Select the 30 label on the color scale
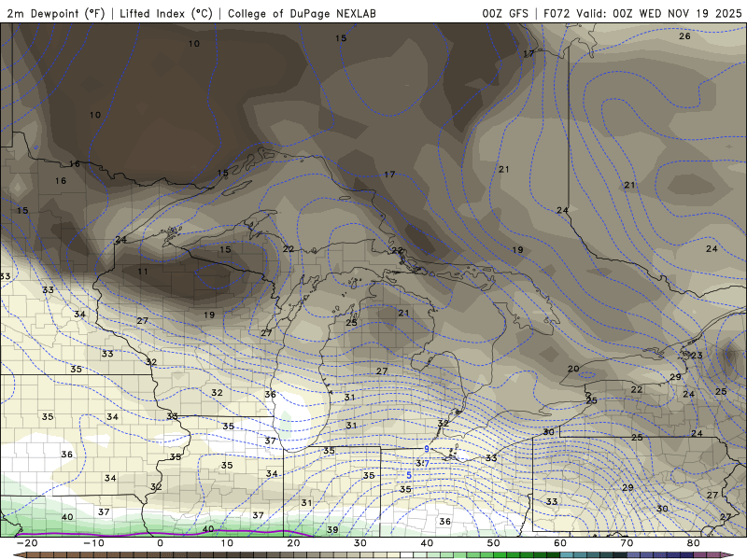 [x=360, y=543]
